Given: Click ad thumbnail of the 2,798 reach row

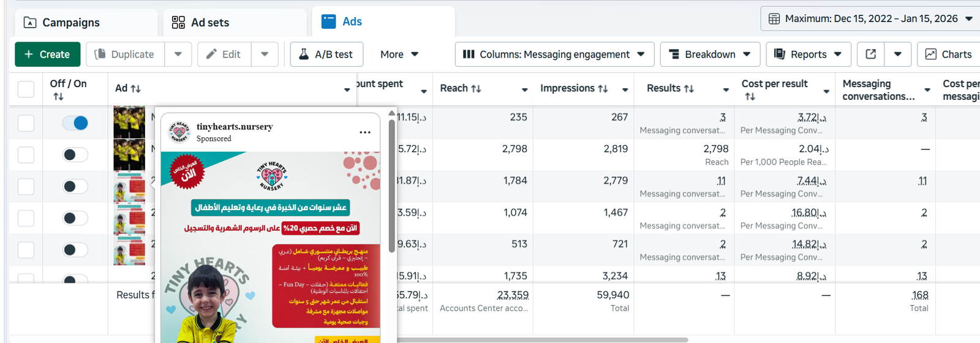Looking at the screenshot, I should [x=129, y=154].
